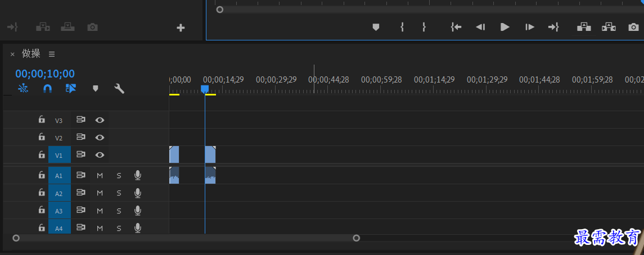Screen dimensions: 644x255
Task: Toggle lock on A4 track
Action: (x=42, y=227)
